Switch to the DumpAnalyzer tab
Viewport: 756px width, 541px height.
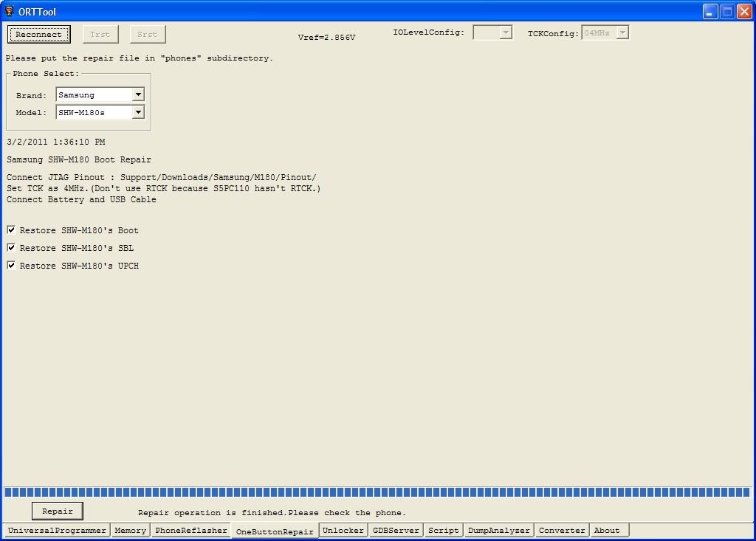[x=498, y=531]
